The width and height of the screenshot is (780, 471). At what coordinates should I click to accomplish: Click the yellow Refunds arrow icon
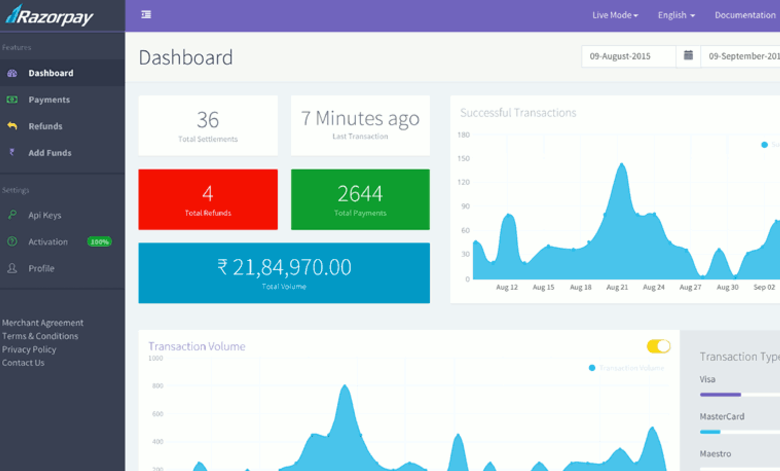click(x=12, y=126)
